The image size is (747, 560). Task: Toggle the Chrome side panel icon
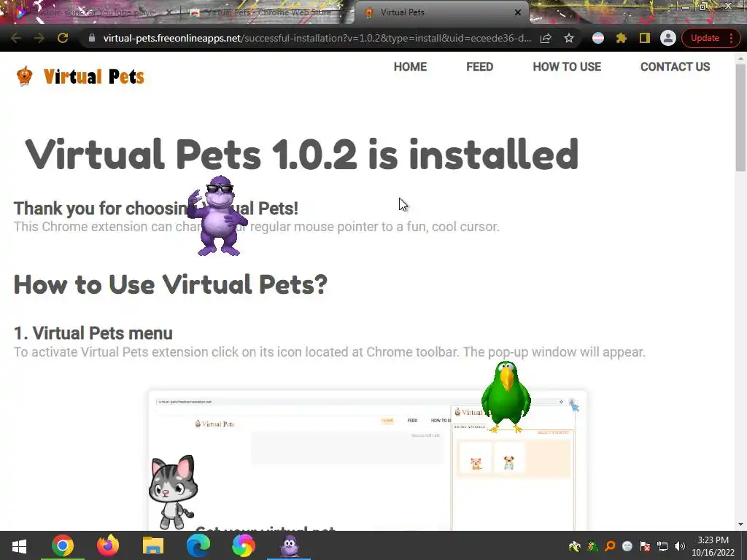coord(645,38)
